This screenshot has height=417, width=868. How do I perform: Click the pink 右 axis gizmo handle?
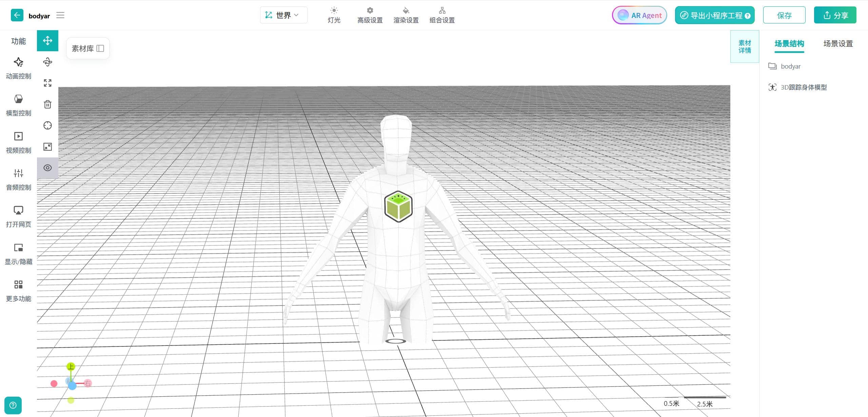click(88, 383)
